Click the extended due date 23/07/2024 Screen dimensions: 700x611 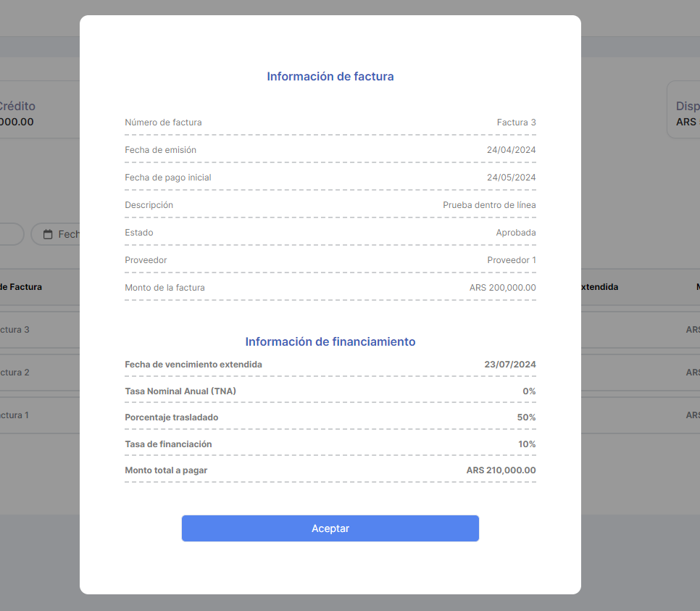point(510,365)
